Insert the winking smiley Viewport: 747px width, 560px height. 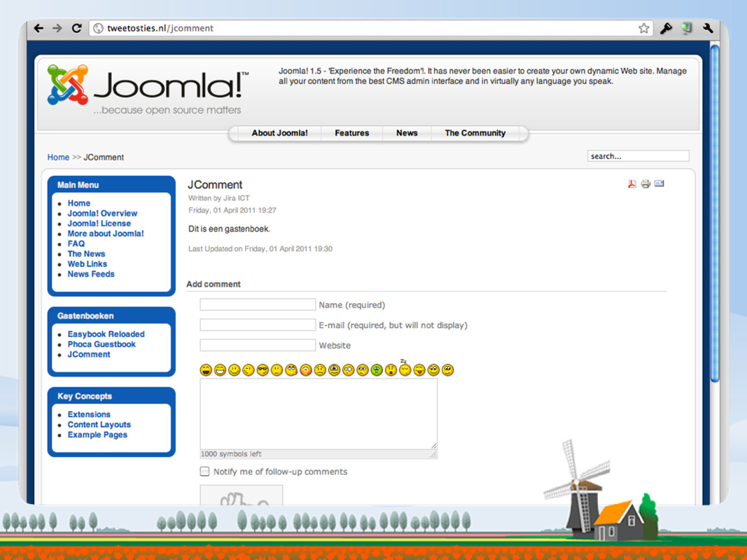tap(248, 370)
